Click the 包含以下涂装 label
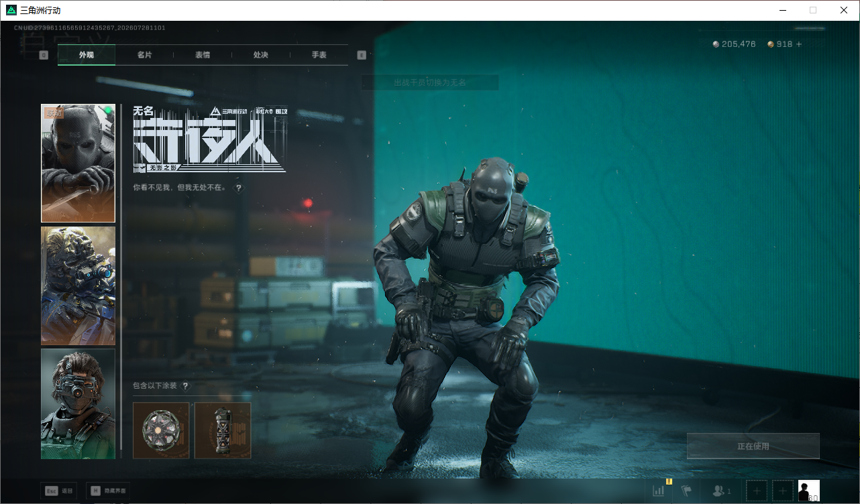The image size is (860, 504). click(x=155, y=386)
